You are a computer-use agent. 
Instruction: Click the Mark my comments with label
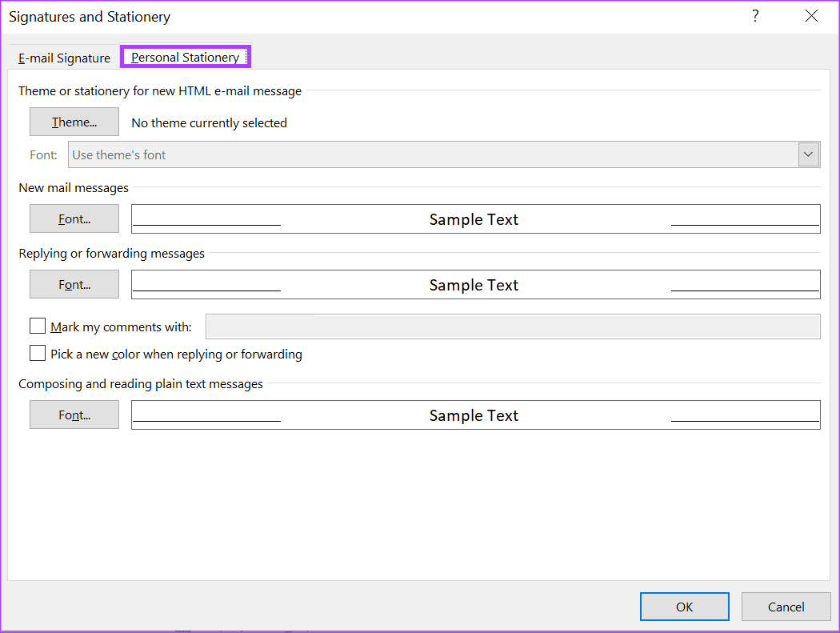pyautogui.click(x=121, y=327)
